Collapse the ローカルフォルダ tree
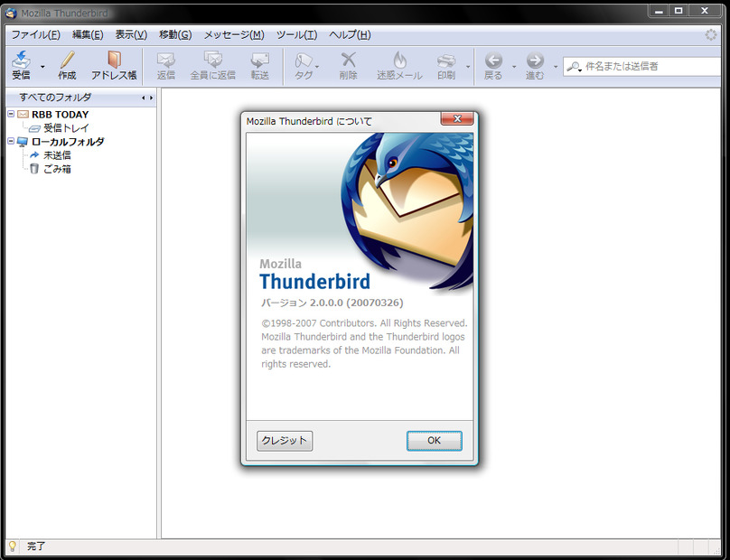 (x=11, y=141)
